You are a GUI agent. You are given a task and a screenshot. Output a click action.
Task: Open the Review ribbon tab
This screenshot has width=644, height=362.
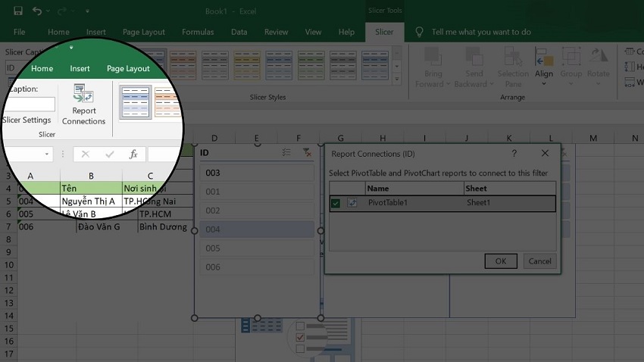[x=276, y=32]
